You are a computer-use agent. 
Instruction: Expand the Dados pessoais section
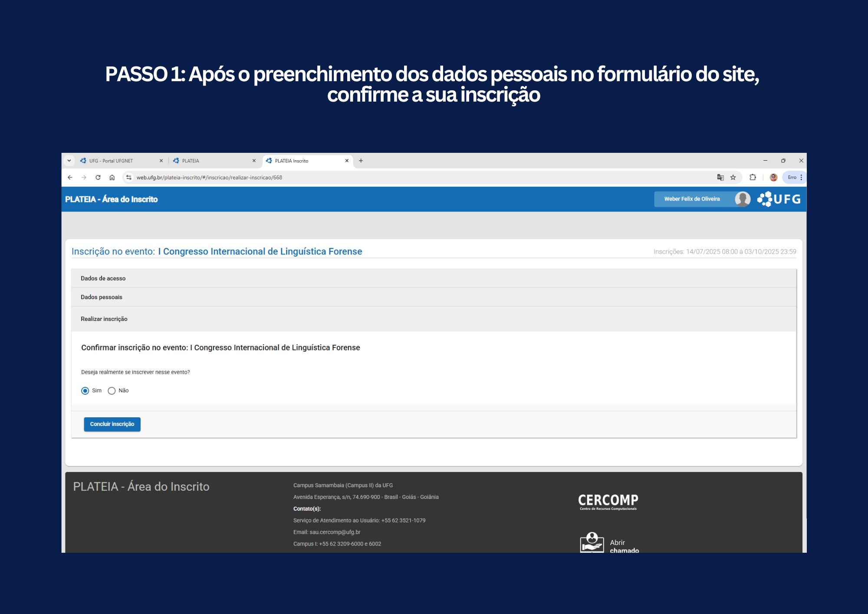102,297
